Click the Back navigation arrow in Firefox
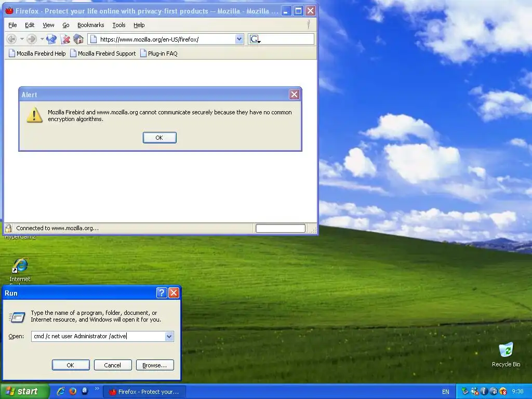Image resolution: width=532 pixels, height=399 pixels. click(11, 39)
